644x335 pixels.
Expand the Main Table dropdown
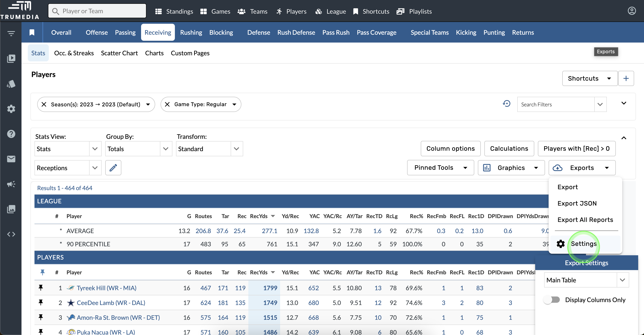622,280
